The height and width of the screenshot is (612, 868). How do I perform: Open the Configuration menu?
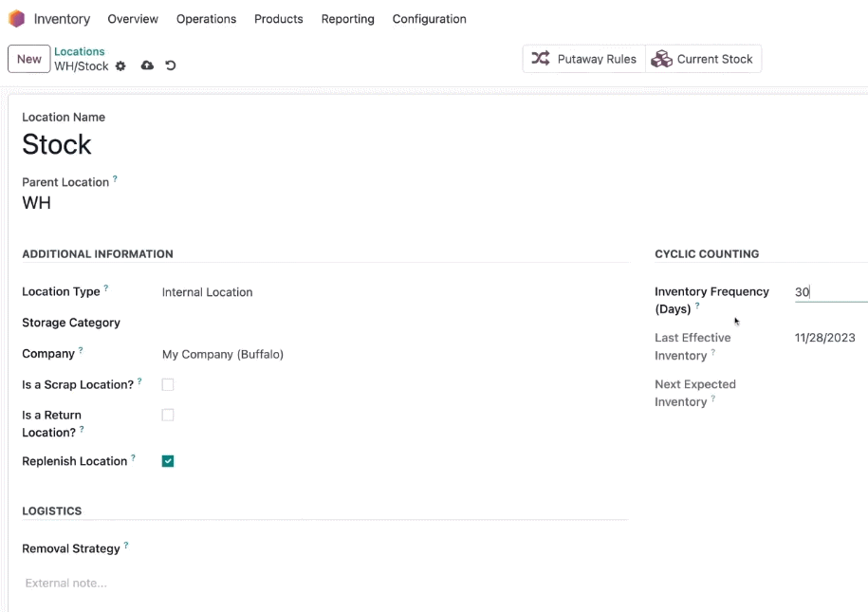pyautogui.click(x=429, y=19)
